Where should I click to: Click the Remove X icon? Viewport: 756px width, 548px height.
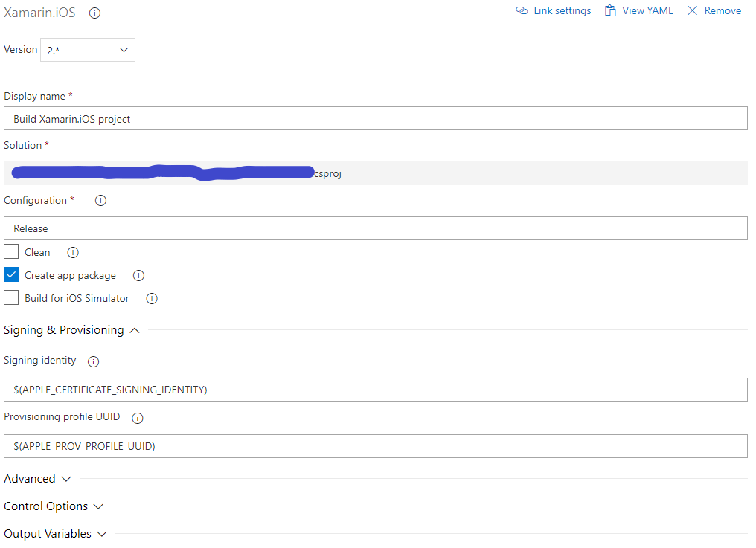coord(692,10)
